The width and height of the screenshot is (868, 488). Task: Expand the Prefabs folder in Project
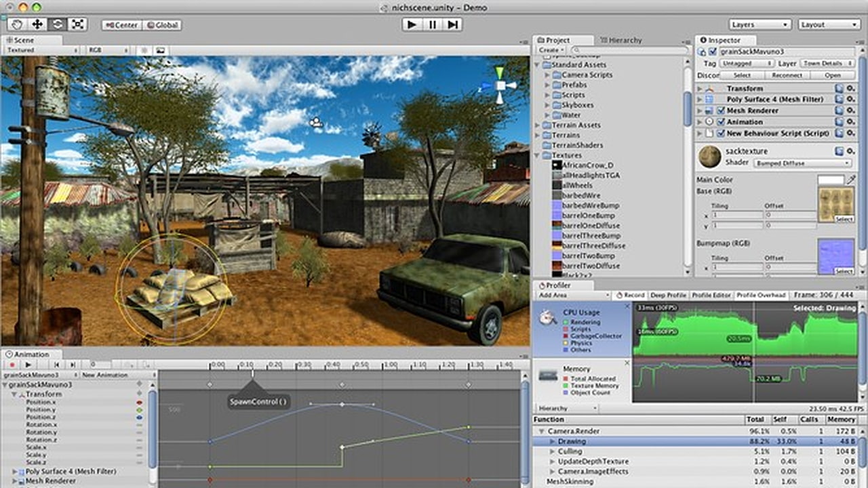pos(548,85)
